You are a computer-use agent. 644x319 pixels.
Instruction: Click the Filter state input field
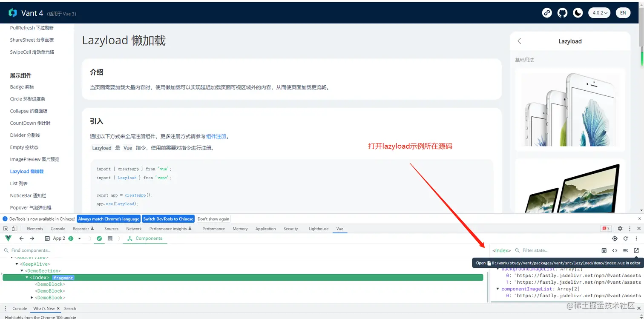556,250
